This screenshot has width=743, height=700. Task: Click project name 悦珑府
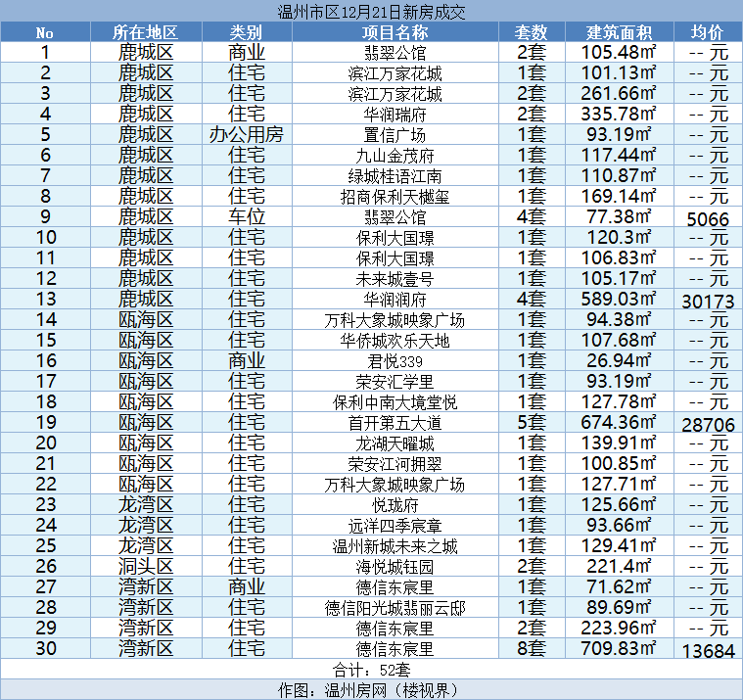click(395, 505)
